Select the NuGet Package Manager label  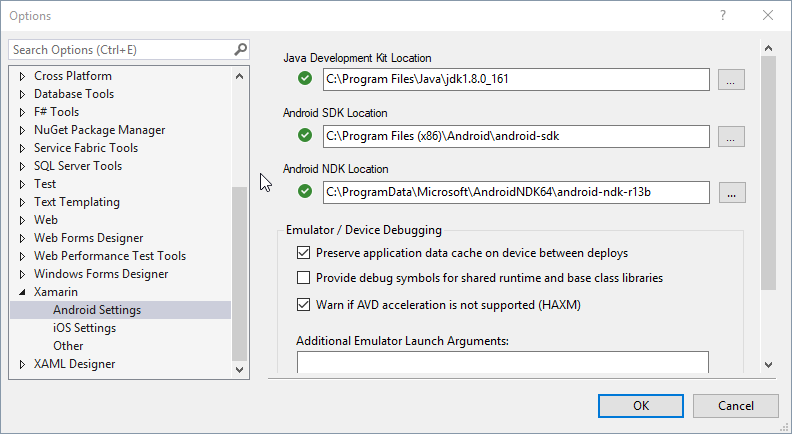[100, 130]
